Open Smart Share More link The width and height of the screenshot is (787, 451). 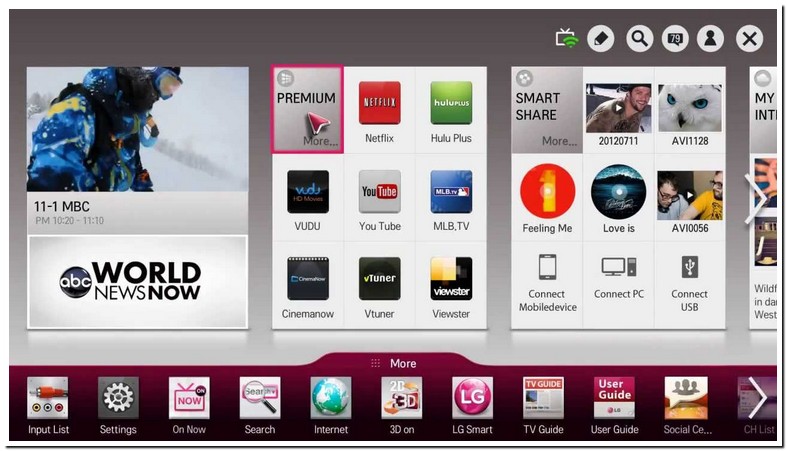click(559, 141)
